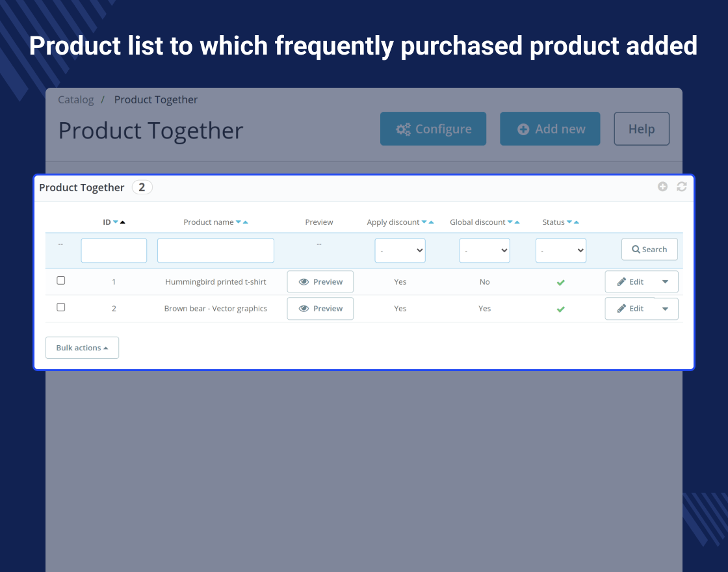This screenshot has height=572, width=728.
Task: Click the Status column header label
Action: click(x=553, y=222)
